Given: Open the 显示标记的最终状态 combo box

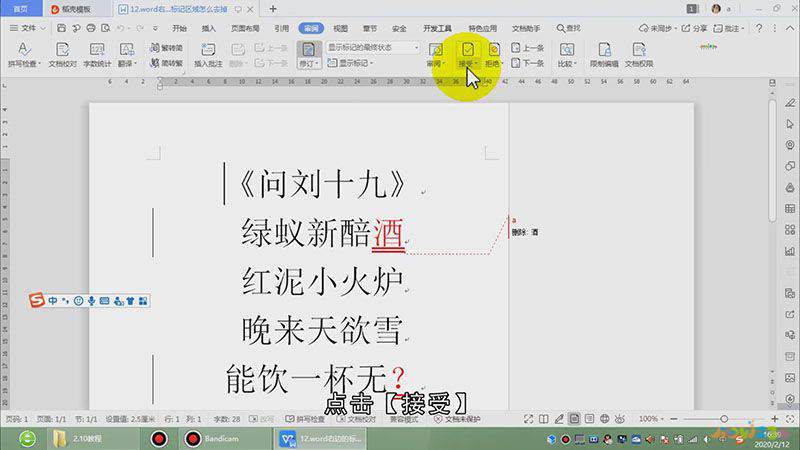Looking at the screenshot, I should click(373, 47).
